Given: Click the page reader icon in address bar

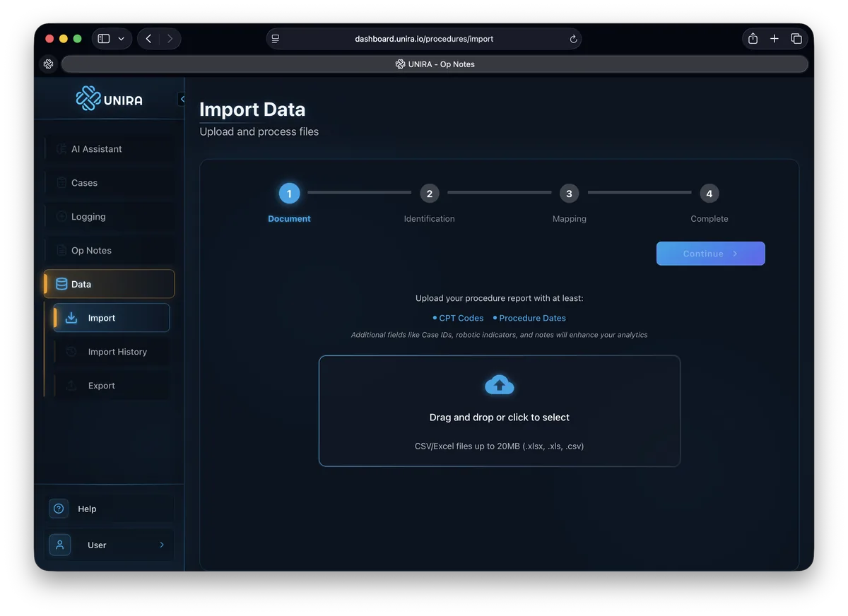Looking at the screenshot, I should (x=276, y=39).
